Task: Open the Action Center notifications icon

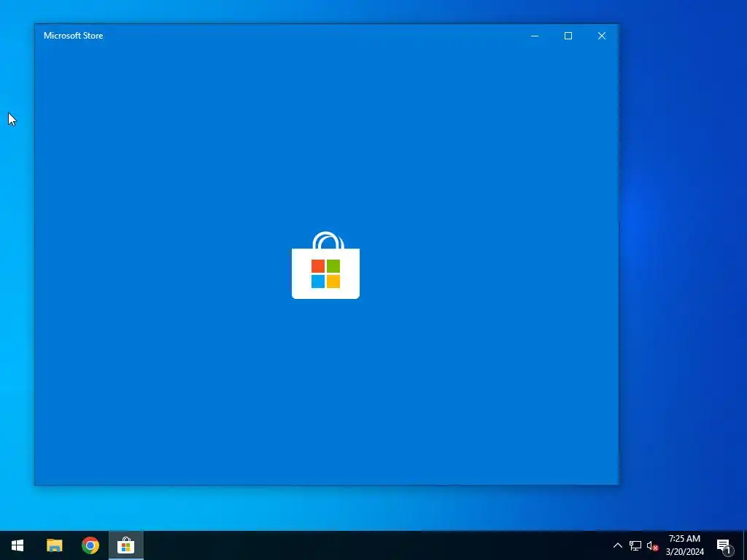Action: [724, 545]
